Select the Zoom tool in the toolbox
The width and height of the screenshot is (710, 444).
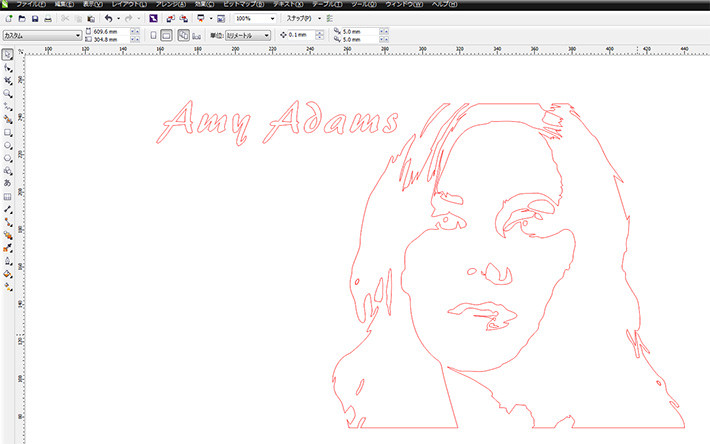tap(8, 94)
